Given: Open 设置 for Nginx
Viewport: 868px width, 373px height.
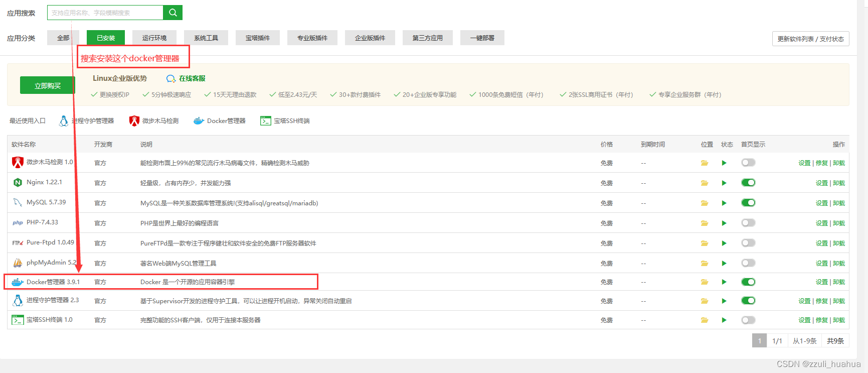Looking at the screenshot, I should [821, 183].
